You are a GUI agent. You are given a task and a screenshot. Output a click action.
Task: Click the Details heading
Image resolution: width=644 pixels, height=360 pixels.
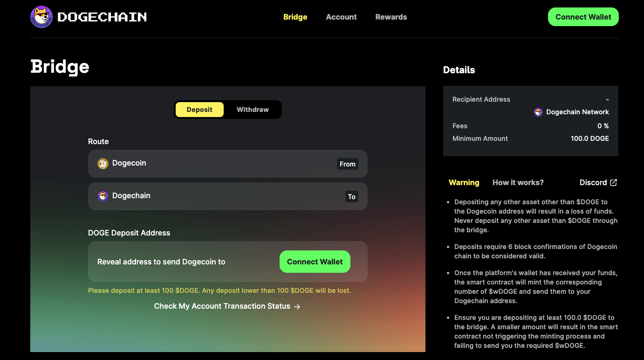(459, 70)
